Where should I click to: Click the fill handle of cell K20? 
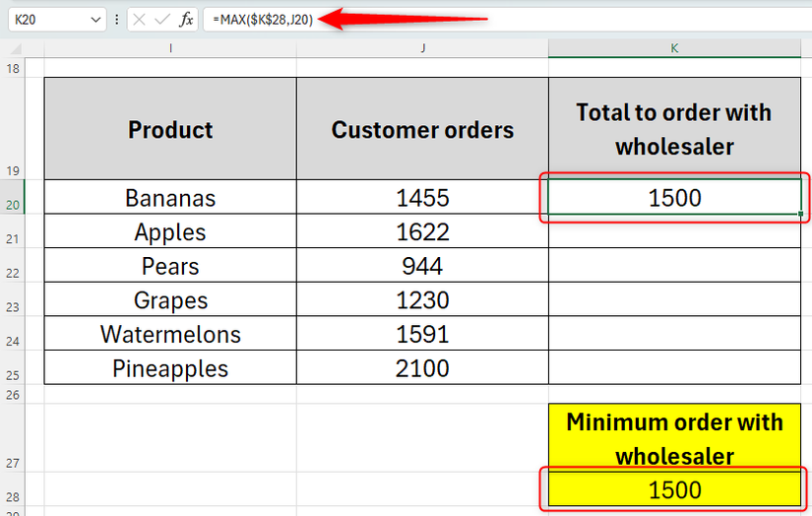(800, 214)
